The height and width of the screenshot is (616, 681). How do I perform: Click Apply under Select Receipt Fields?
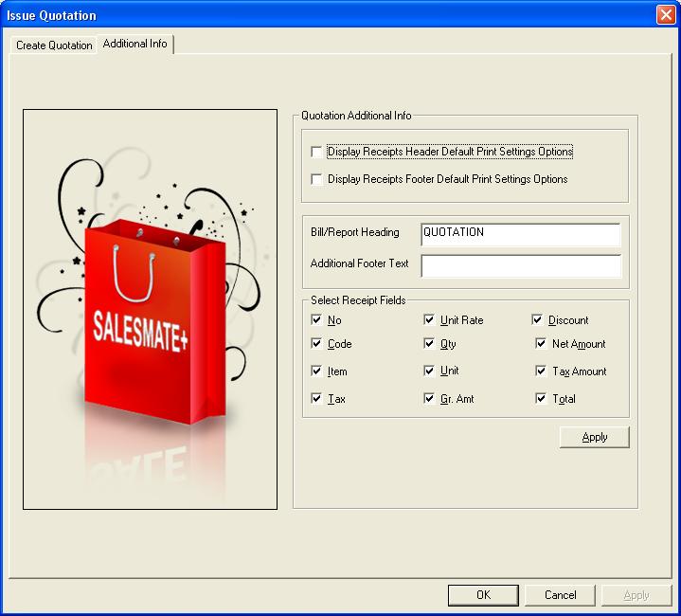pyautogui.click(x=595, y=437)
